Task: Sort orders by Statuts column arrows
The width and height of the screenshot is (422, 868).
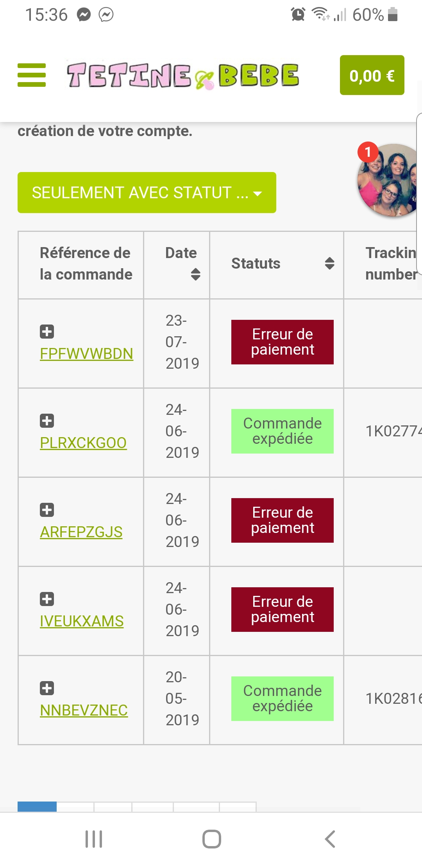Action: 329,264
